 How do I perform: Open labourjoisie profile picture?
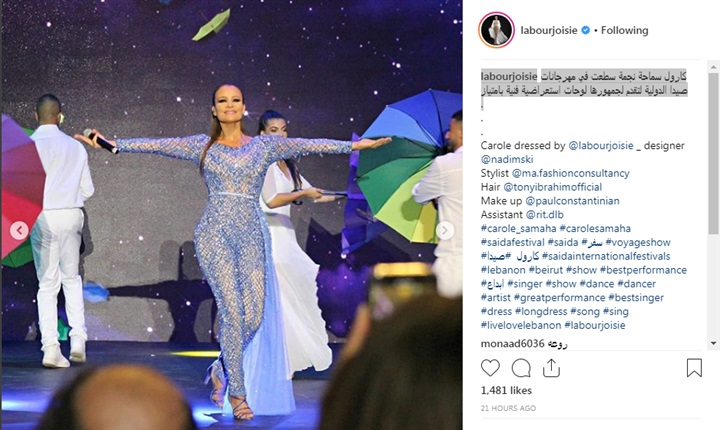point(496,30)
